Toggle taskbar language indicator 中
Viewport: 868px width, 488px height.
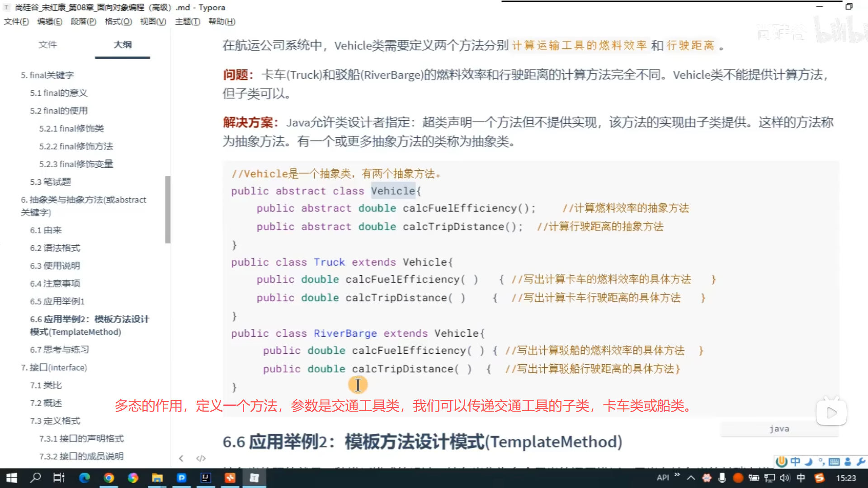tap(801, 478)
